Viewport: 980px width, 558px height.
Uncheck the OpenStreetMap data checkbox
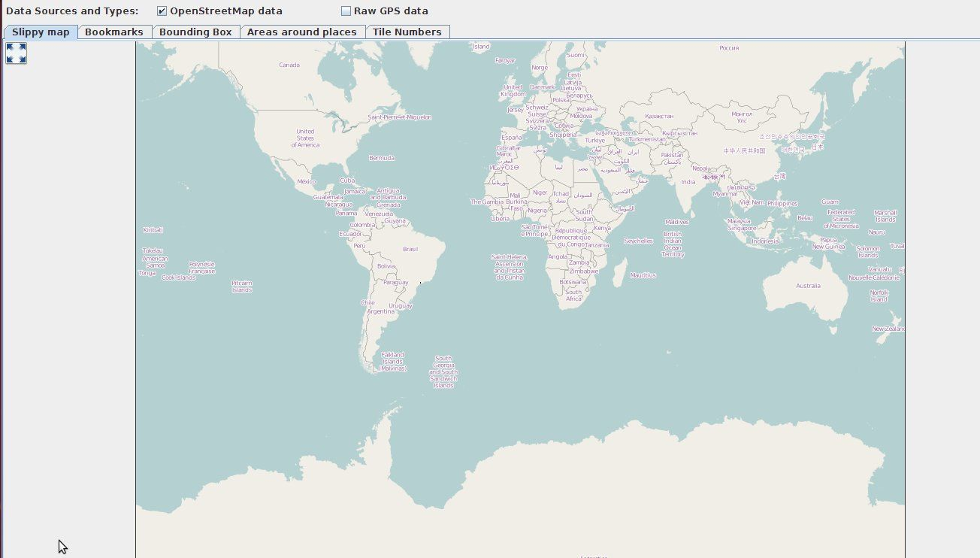tap(162, 11)
